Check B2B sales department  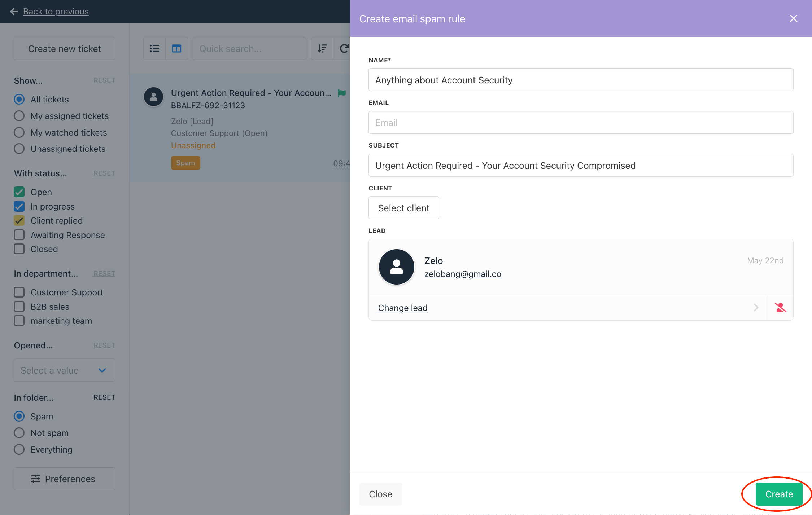[19, 307]
